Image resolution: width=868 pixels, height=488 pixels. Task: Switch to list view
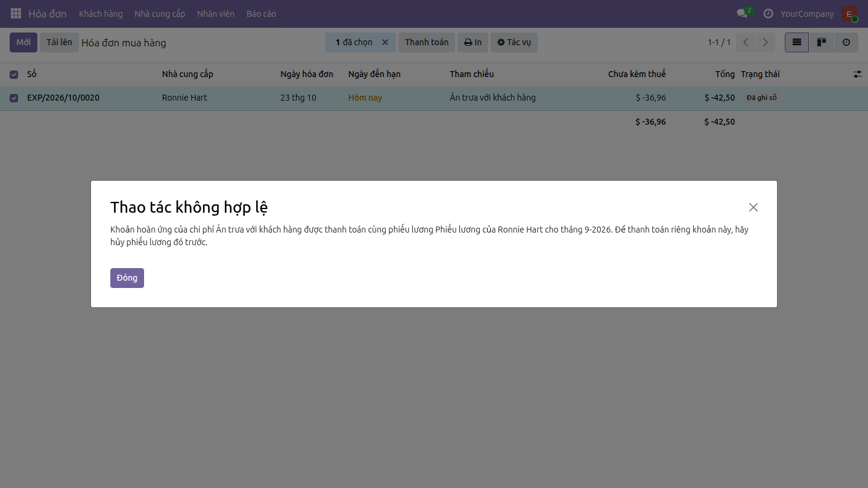tap(797, 42)
